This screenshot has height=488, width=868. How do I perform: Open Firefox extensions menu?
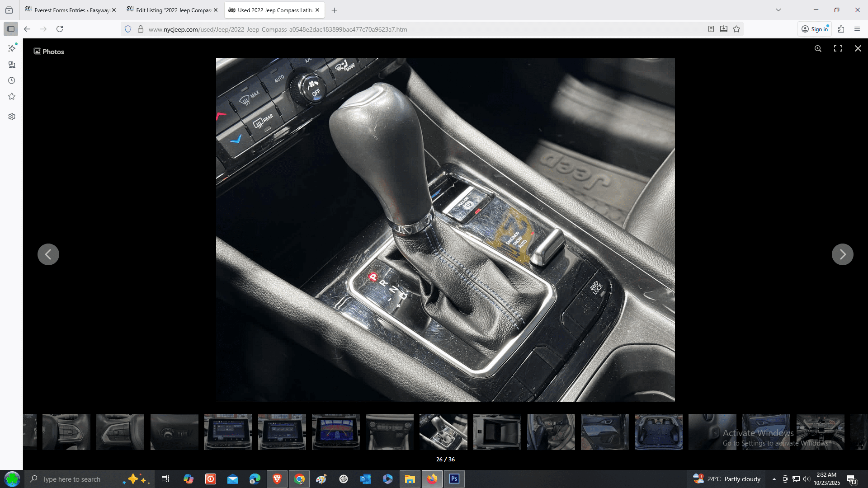point(841,29)
